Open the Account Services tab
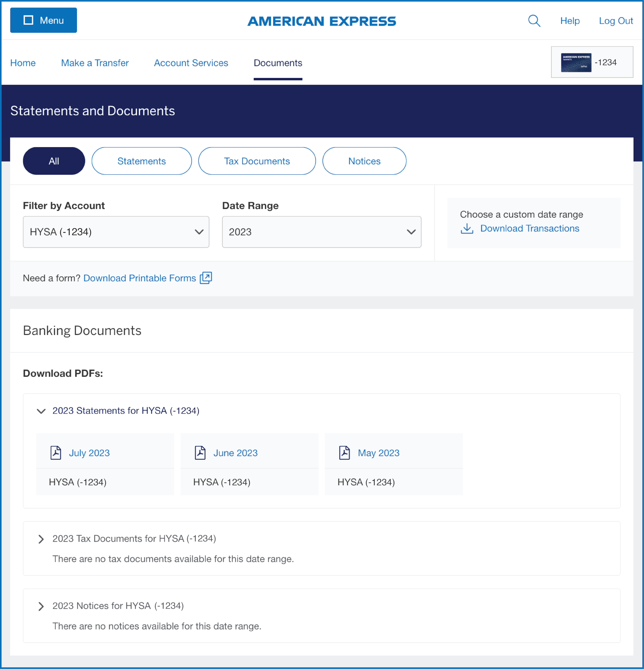The height and width of the screenshot is (669, 644). pos(191,63)
